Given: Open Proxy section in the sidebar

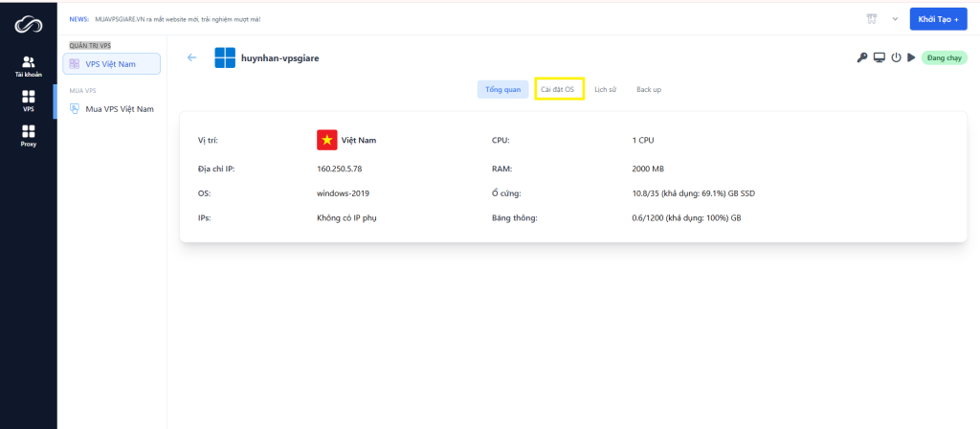Looking at the screenshot, I should [x=28, y=135].
